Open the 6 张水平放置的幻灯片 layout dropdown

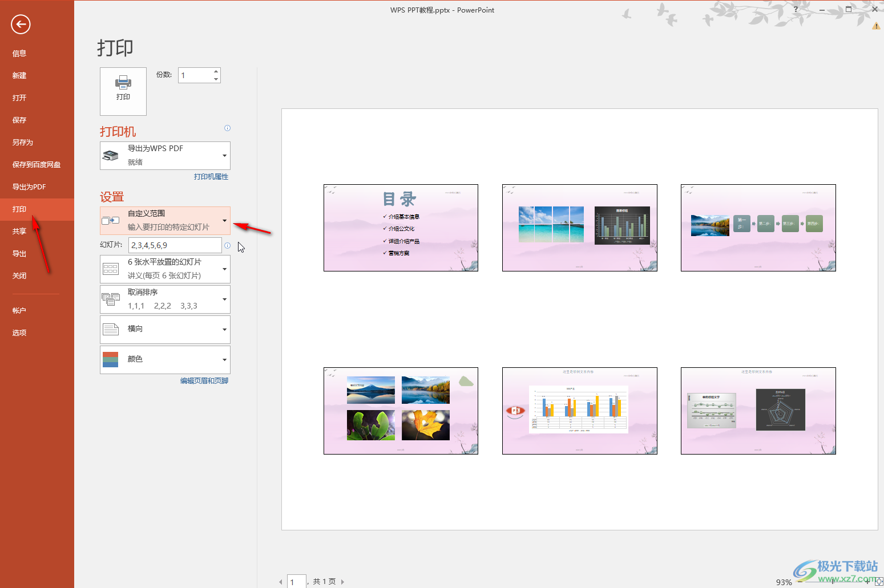[165, 269]
